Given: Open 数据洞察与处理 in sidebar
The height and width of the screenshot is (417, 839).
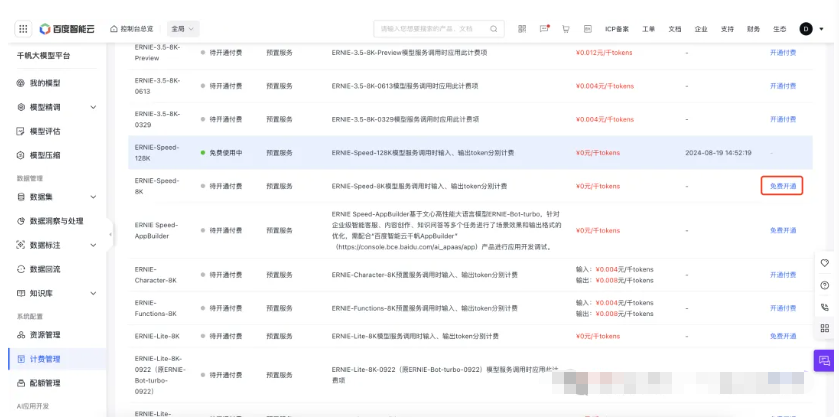Looking at the screenshot, I should click(x=57, y=221).
